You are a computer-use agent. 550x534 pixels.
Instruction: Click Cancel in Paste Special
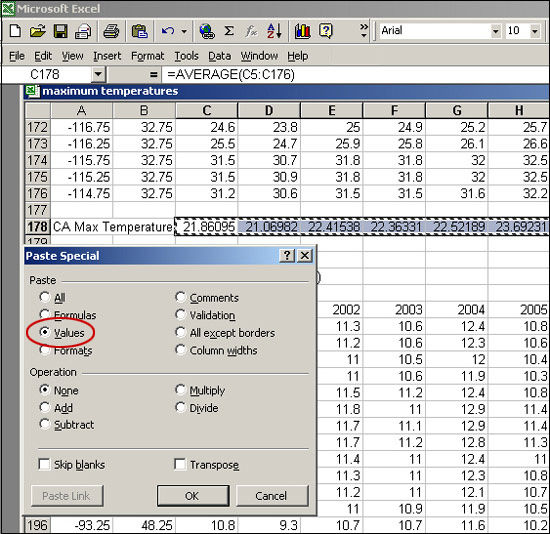pyautogui.click(x=271, y=495)
